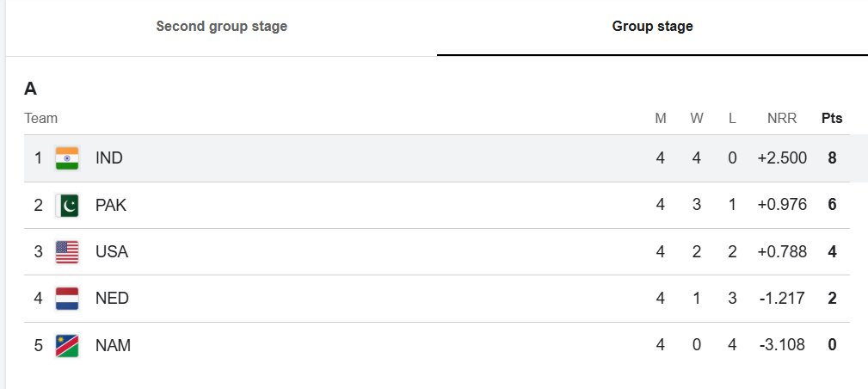Screen dimensions: 868x389
Task: Click the Team column header
Action: point(40,119)
